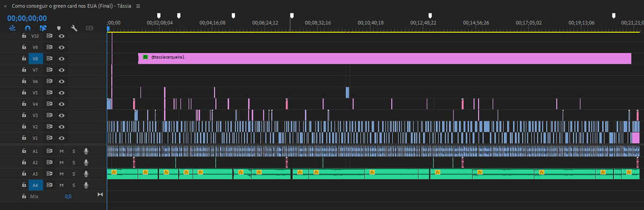Click fx badge on @tassiacerqueira1 clip
The image size is (644, 210).
[x=145, y=56]
